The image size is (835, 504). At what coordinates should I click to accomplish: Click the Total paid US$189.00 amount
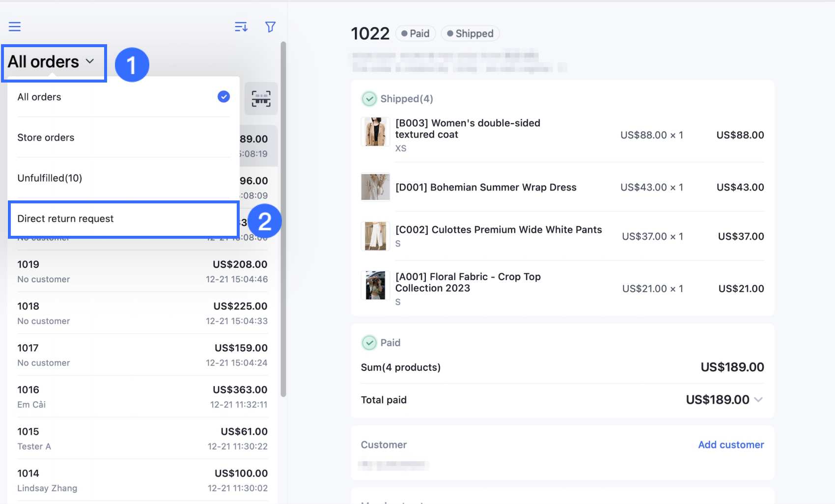point(718,399)
